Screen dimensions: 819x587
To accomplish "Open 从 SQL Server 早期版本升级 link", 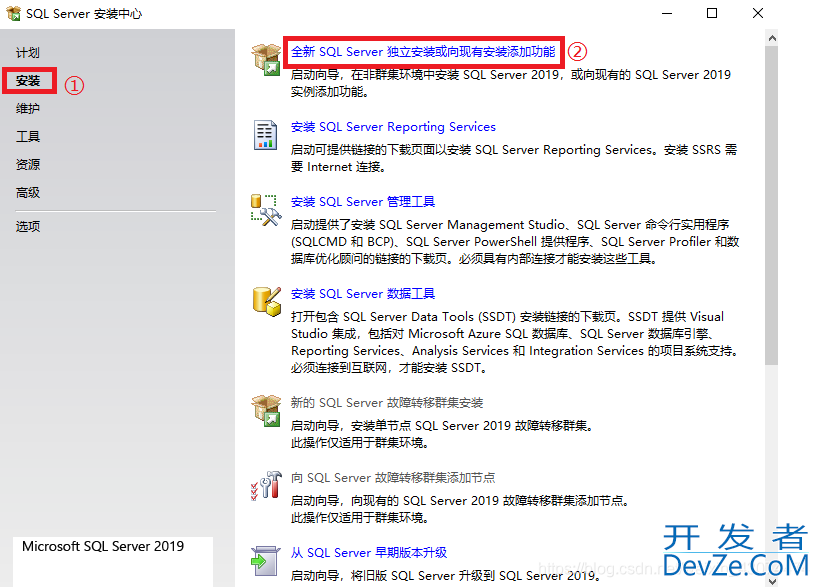I will point(369,553).
